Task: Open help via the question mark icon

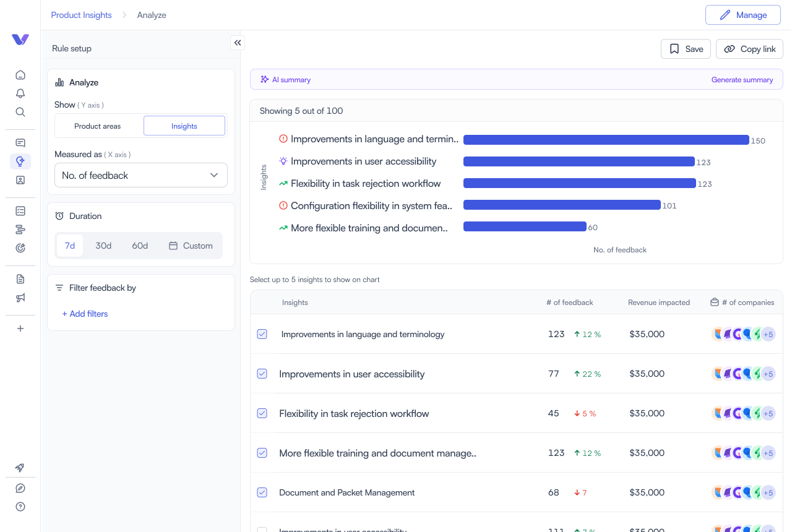Action: click(20, 507)
